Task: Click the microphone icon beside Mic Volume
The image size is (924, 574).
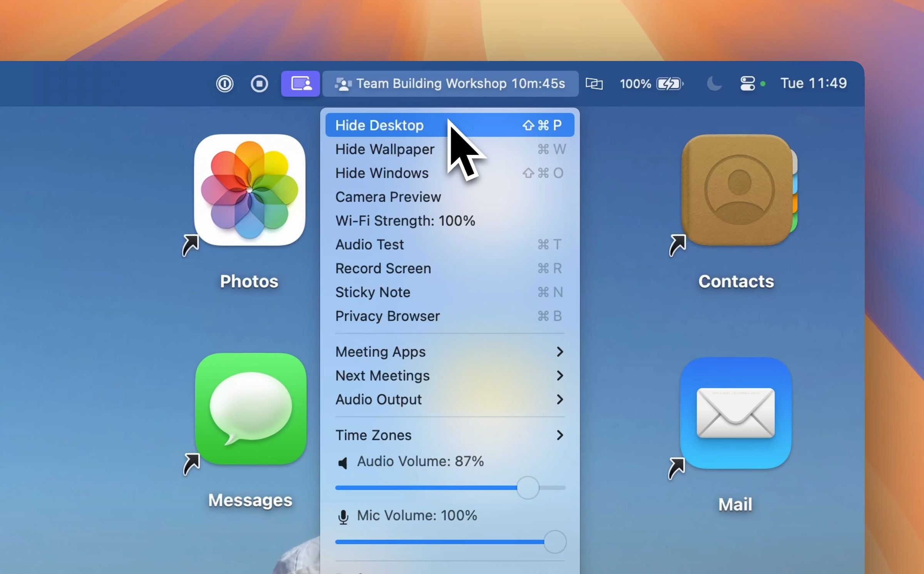Action: coord(343,517)
